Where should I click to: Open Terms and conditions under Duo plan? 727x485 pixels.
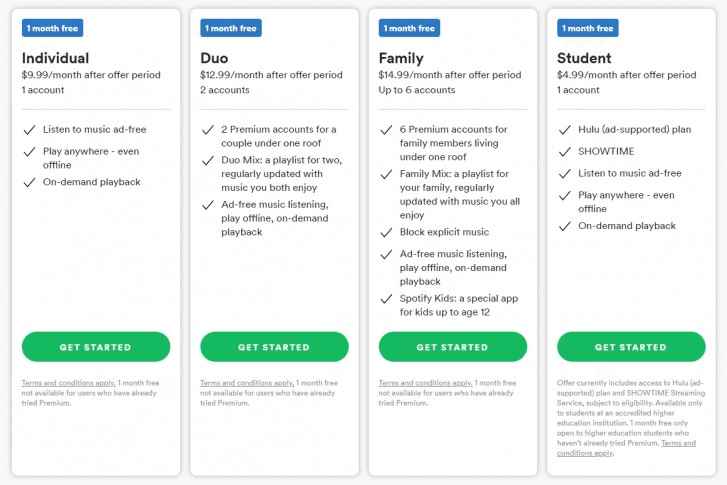click(x=247, y=383)
